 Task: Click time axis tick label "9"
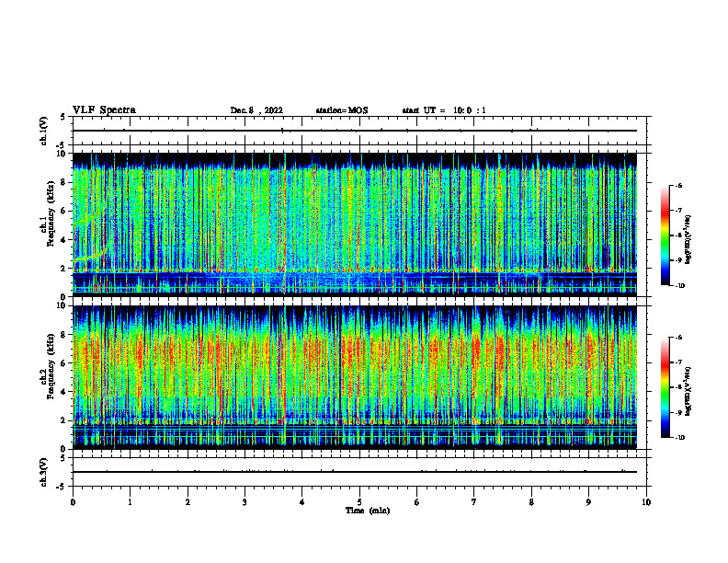click(588, 502)
